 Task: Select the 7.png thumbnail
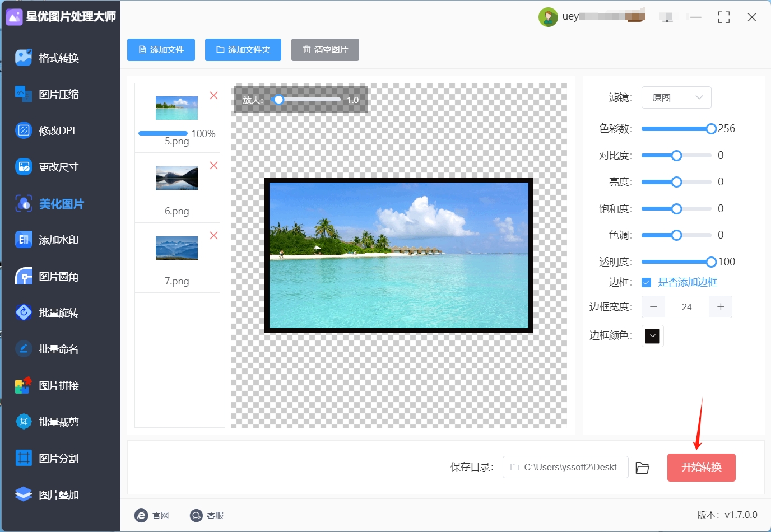pos(177,248)
